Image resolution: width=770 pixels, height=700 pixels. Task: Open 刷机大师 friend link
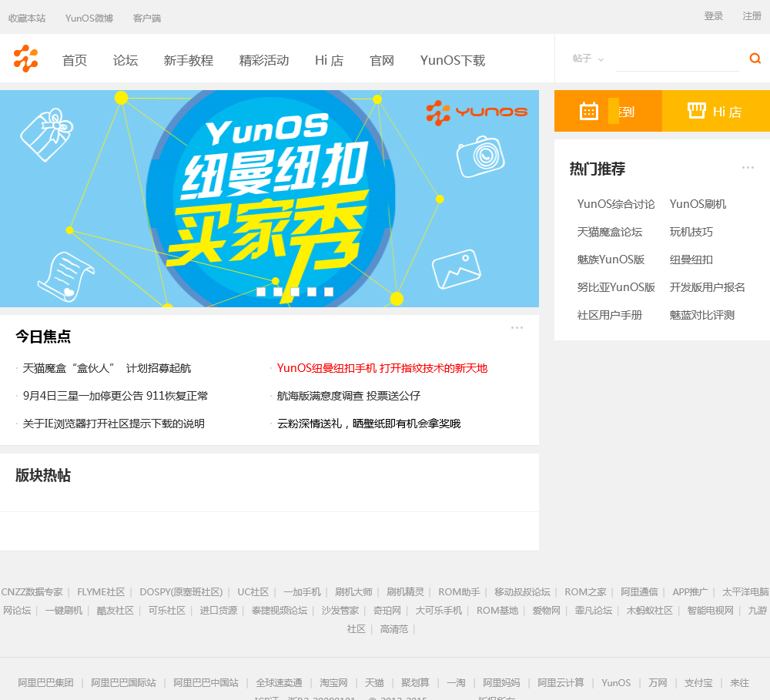(x=353, y=592)
